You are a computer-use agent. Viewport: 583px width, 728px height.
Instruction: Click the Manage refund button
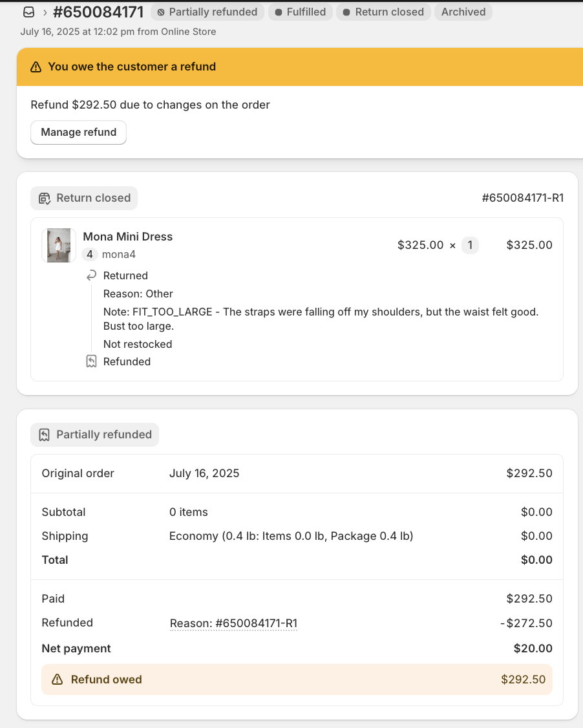tap(78, 133)
